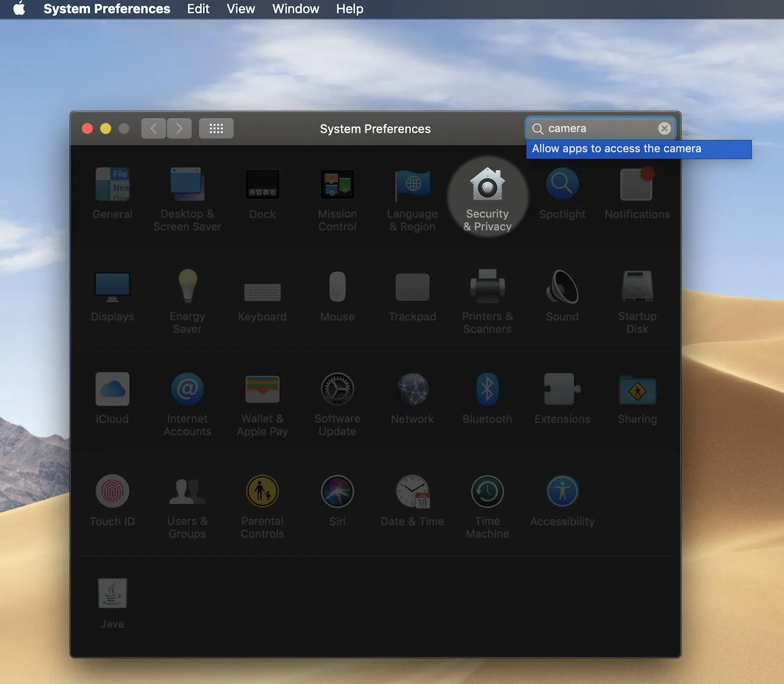Close the System Preferences window
The width and height of the screenshot is (784, 684).
pos(87,129)
